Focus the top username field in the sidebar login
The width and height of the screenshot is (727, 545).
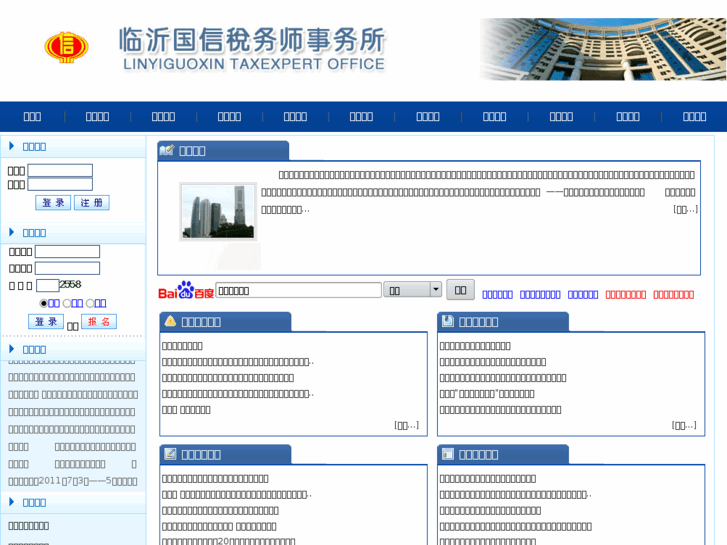click(x=60, y=170)
